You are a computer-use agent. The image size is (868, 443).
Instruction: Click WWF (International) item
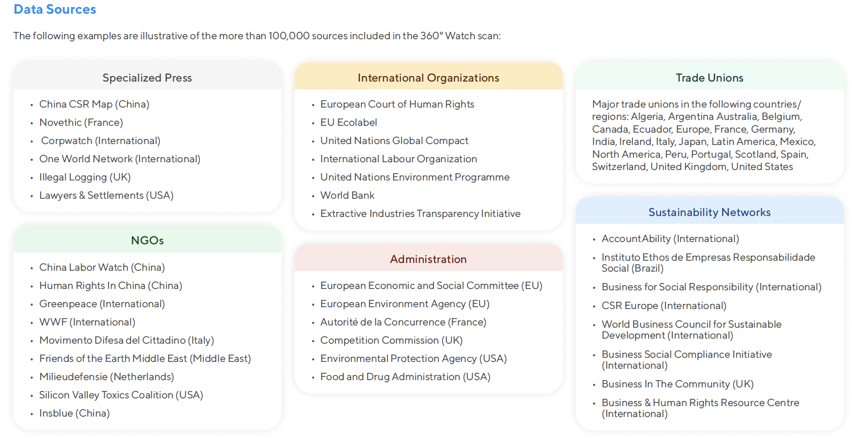tap(87, 322)
